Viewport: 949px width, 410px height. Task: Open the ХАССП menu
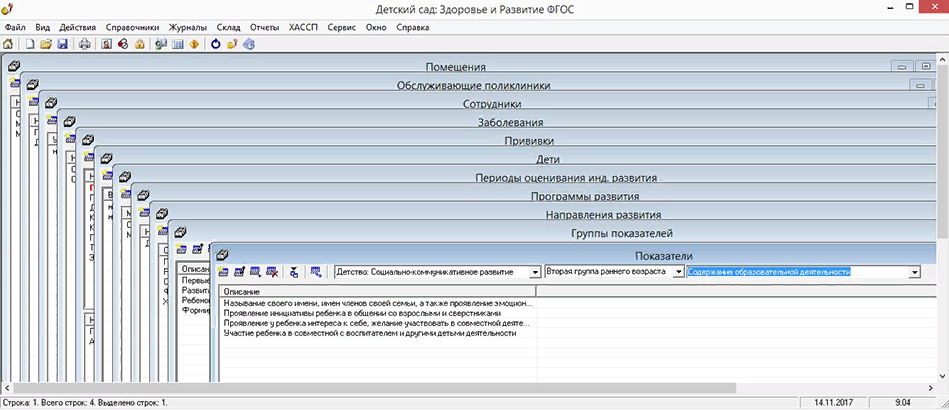[x=302, y=27]
